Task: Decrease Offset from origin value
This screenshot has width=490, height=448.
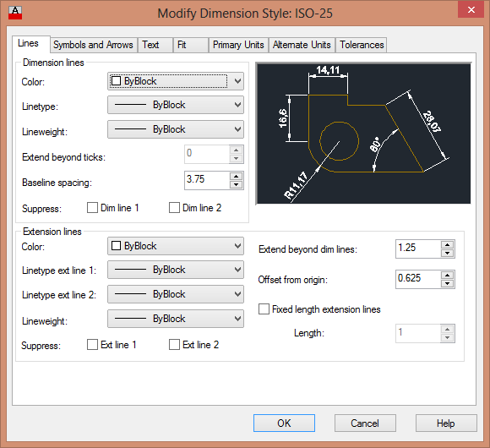Action: [x=447, y=283]
